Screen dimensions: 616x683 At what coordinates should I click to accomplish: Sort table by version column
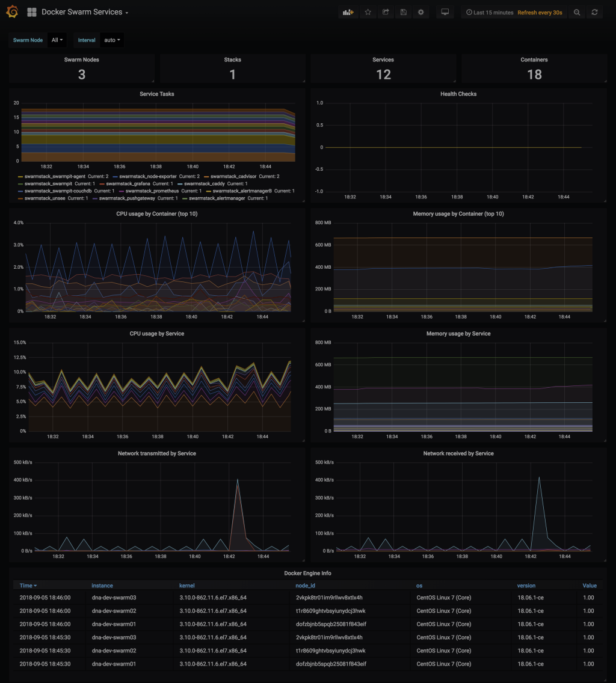point(526,586)
